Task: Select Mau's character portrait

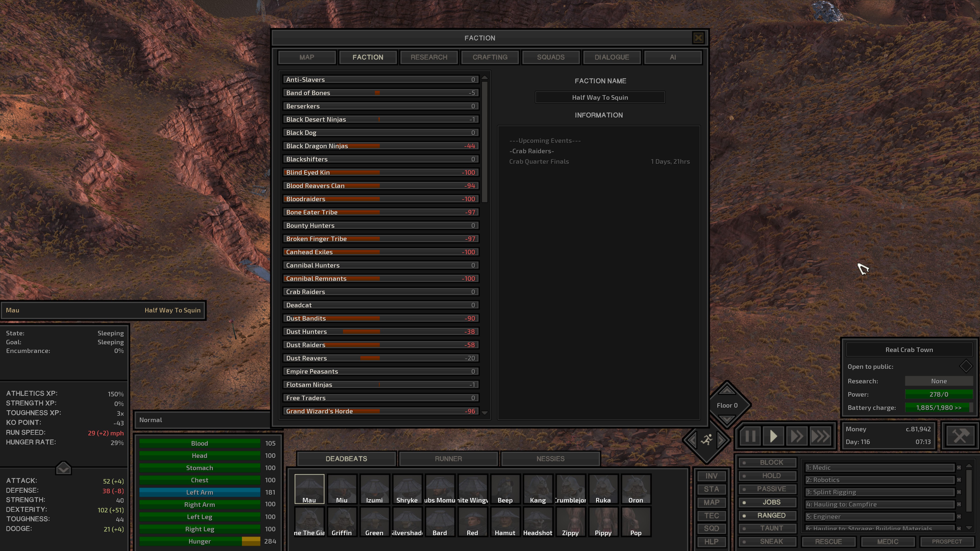Action: (309, 489)
